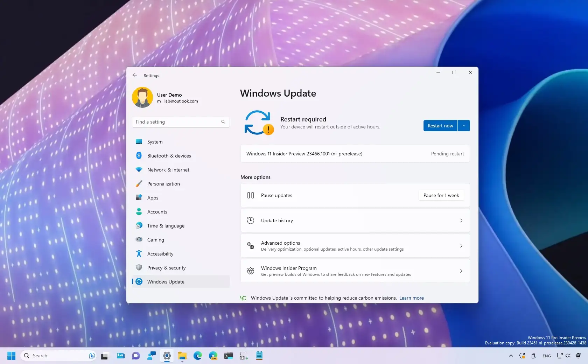Click the User Demo avatar picture
The image size is (588, 364).
[142, 97]
